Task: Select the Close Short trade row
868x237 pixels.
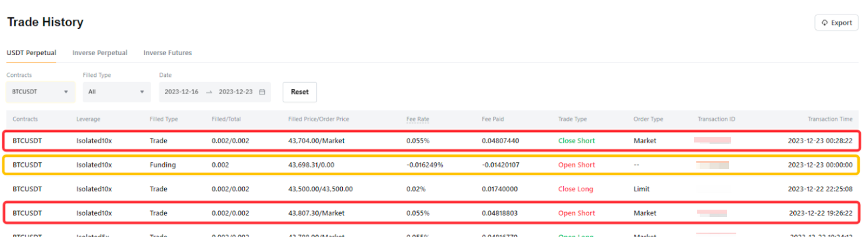Action: click(431, 141)
